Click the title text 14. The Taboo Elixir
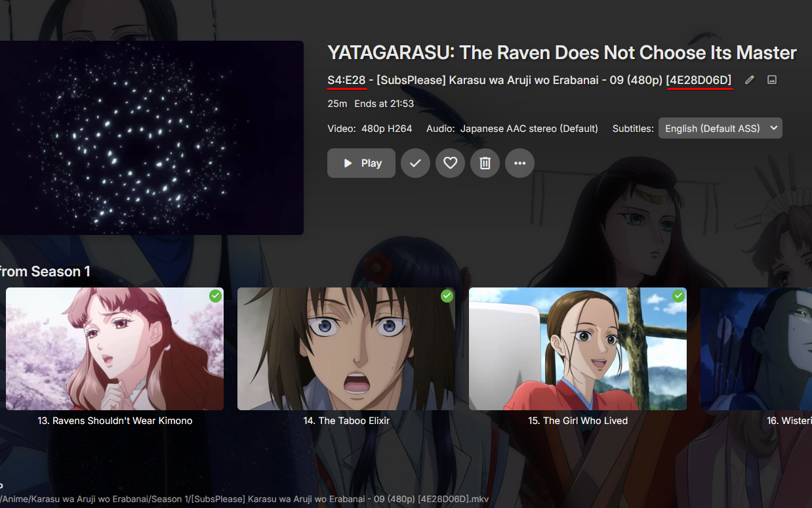Screen dimensions: 812x508 click(x=346, y=421)
